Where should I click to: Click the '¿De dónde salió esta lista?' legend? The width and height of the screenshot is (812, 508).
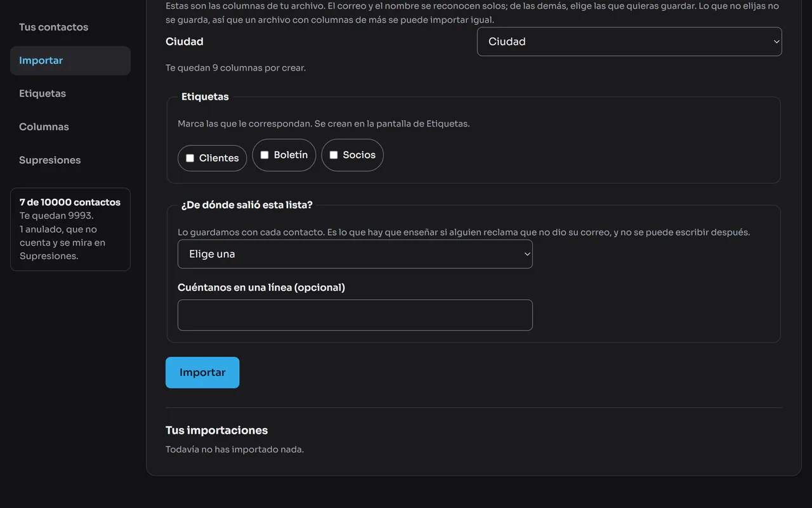[247, 204]
